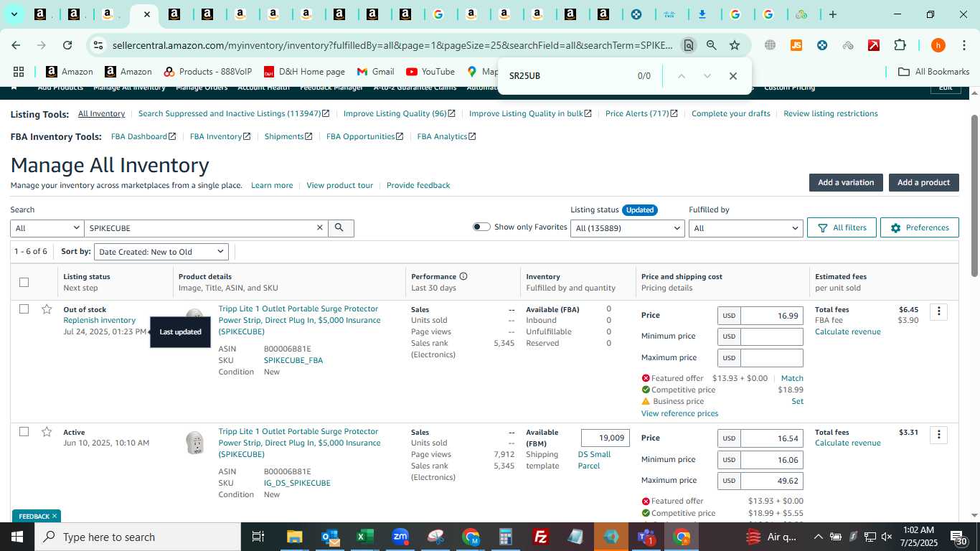
Task: Open actions menu for IG_DS_SPIKECUBE row
Action: pyautogui.click(x=938, y=435)
